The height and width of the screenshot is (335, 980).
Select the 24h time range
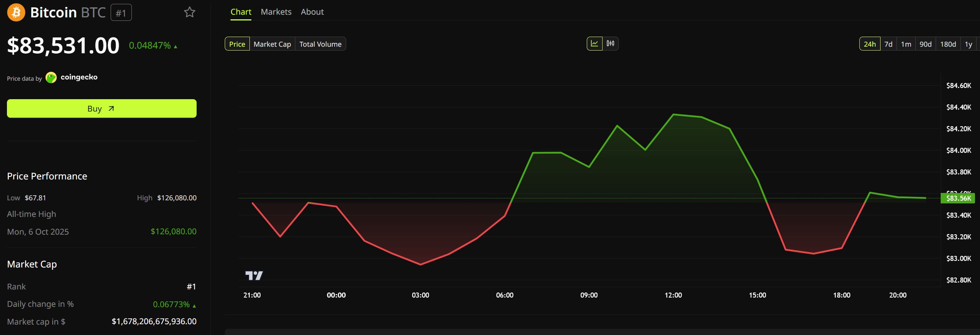click(870, 44)
